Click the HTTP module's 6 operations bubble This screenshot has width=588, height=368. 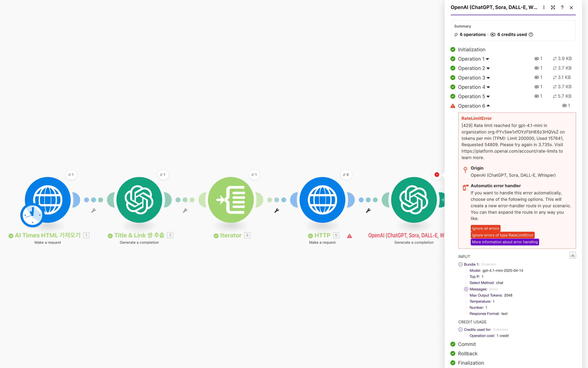(x=346, y=175)
